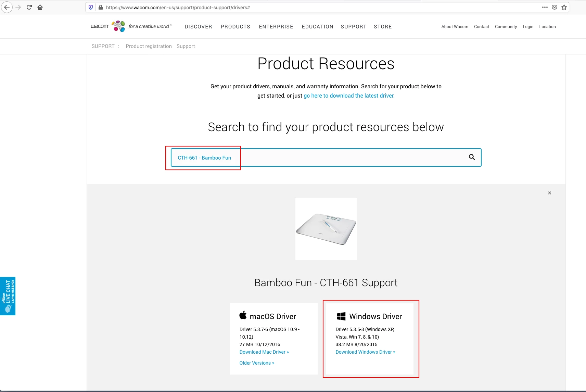Change the Location setting

click(x=548, y=27)
